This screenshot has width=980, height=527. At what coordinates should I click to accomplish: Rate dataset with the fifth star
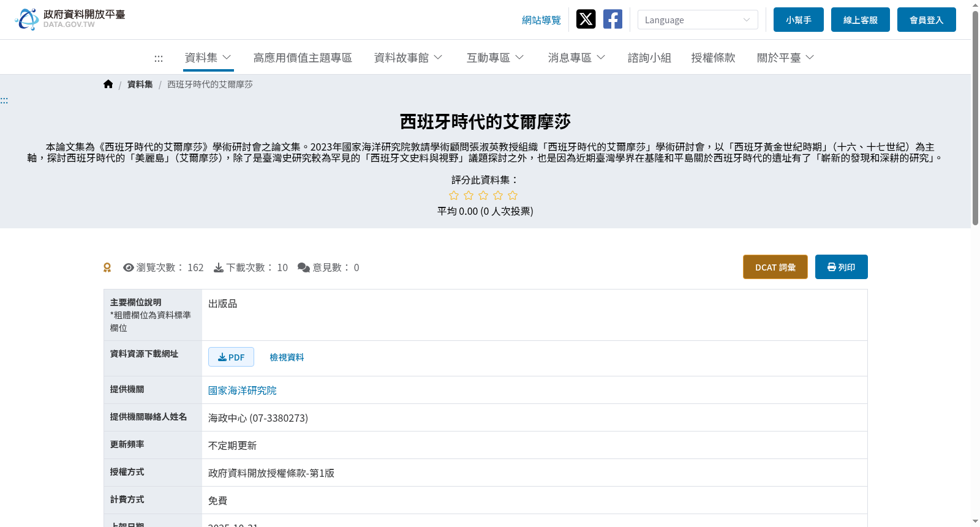point(513,195)
